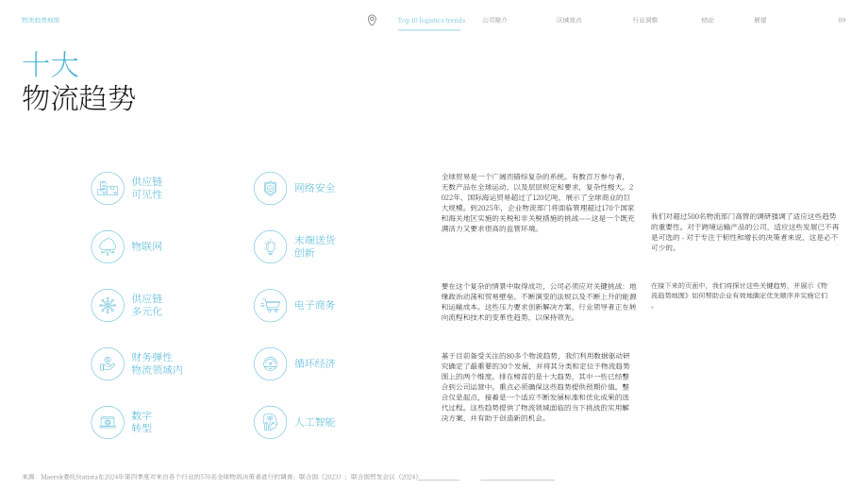Switch to the 公司简介 tab
Viewport: 868px width, 489px height.
[x=495, y=20]
